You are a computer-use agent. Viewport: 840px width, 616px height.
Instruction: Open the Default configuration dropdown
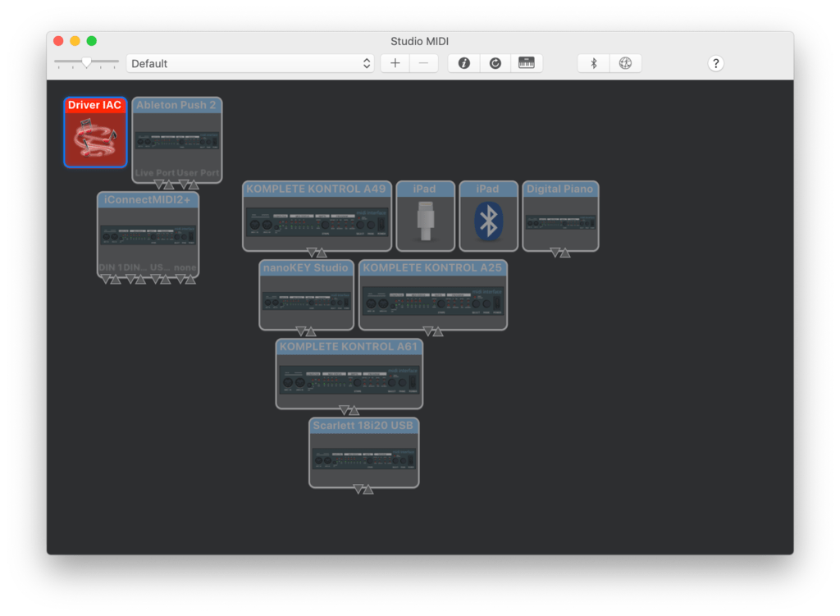pos(250,63)
